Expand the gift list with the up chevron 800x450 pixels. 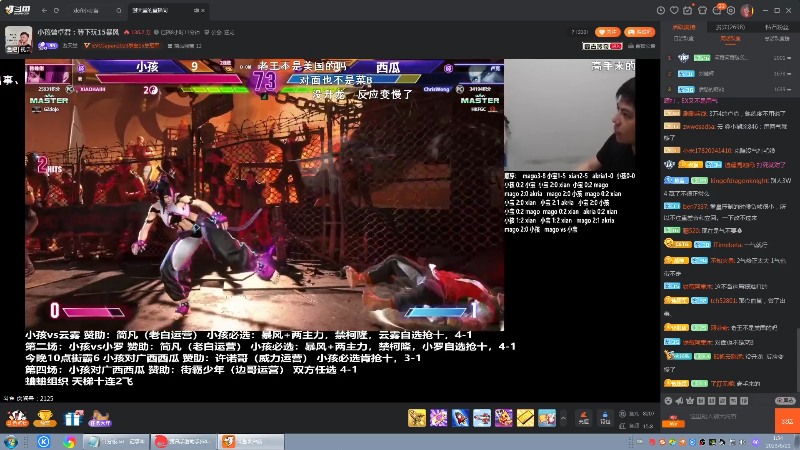coord(563,418)
